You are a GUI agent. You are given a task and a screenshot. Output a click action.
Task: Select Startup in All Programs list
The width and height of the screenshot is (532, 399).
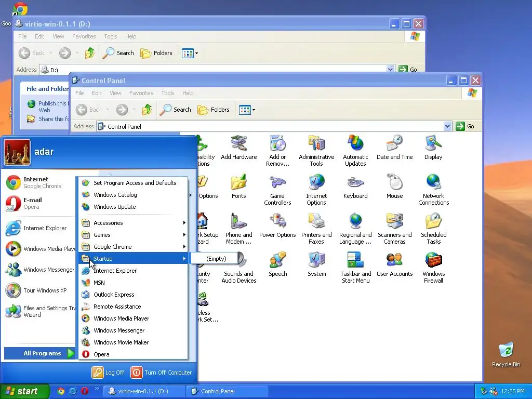pos(134,259)
